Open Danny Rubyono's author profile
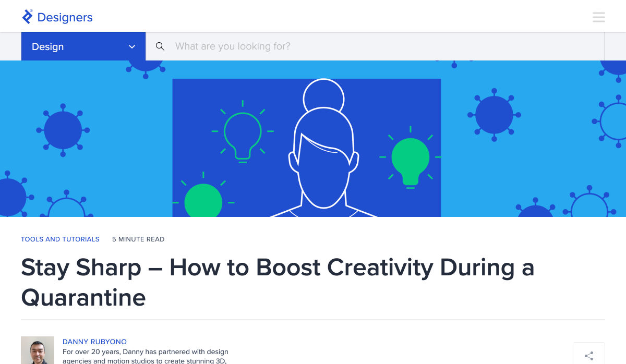This screenshot has width=626, height=364. coord(94,342)
